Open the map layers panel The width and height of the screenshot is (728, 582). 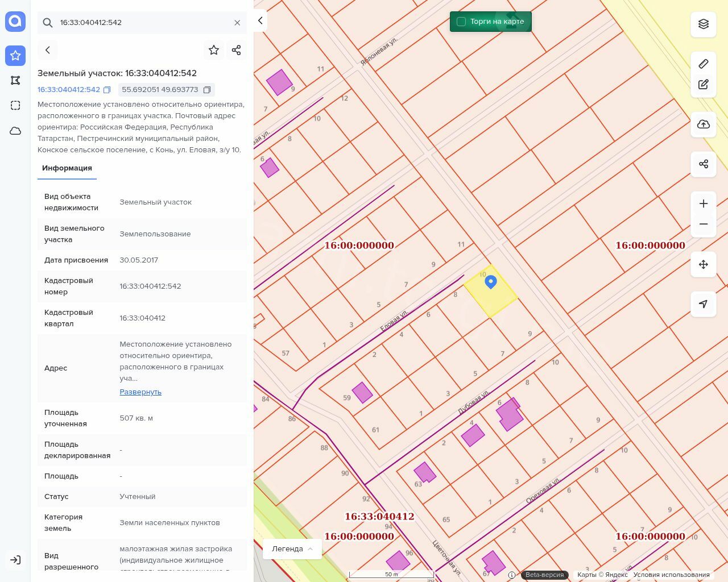[703, 24]
